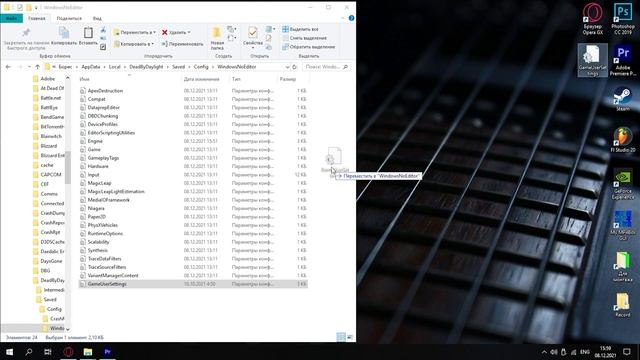Switch to the View ribbon tab
Image resolution: width=640 pixels, height=360 pixels.
point(97,18)
